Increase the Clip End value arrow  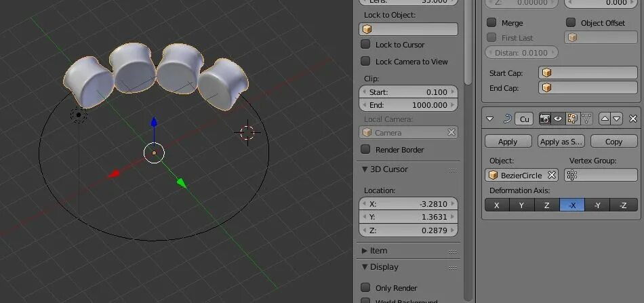[x=453, y=105]
